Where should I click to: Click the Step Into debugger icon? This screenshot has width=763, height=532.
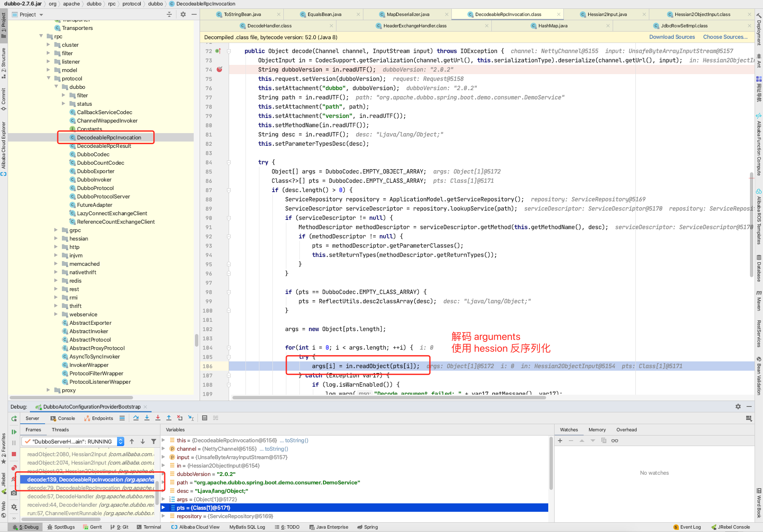[147, 418]
